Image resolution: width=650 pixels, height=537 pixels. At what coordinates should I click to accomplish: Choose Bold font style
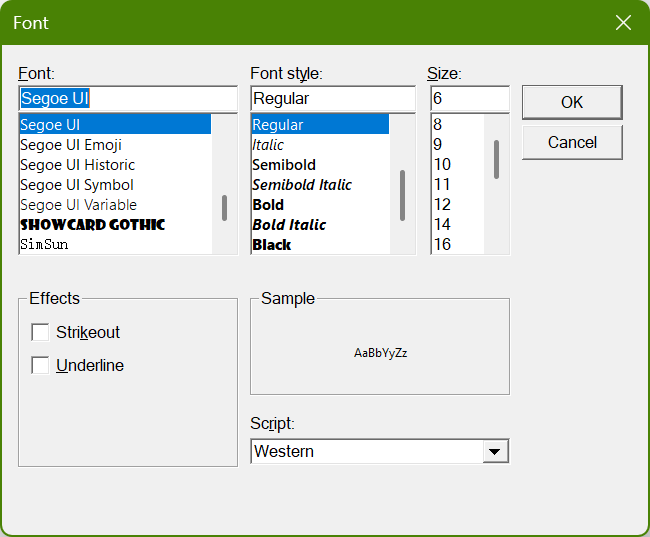click(x=320, y=204)
